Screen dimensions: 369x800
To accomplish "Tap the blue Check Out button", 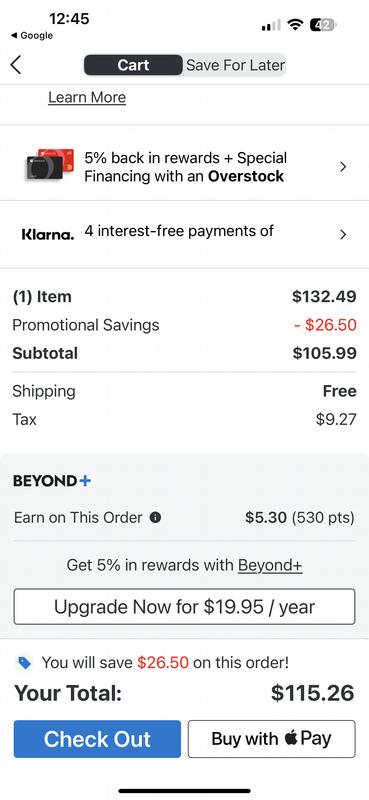I will 97,739.
